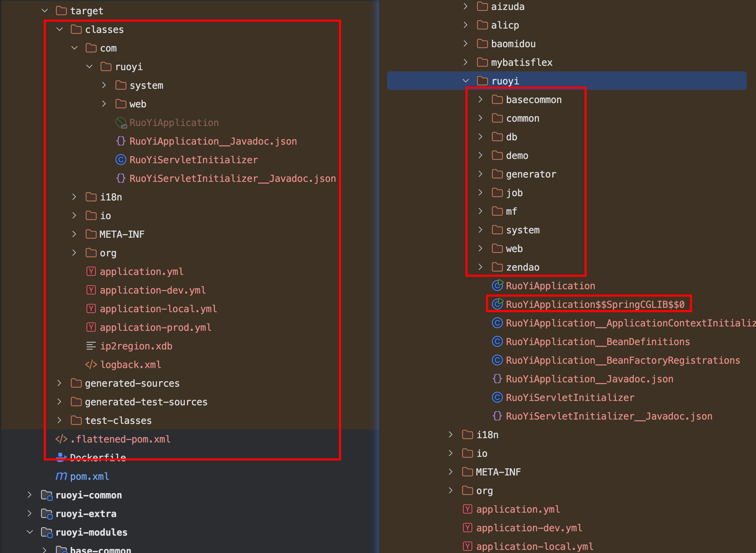756x553 pixels.
Task: Select the .flattened-pom.xml file
Action: pos(120,439)
